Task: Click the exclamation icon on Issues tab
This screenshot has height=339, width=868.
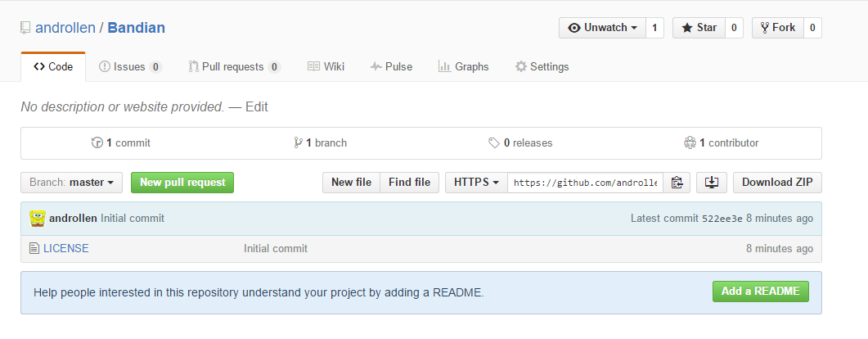Action: click(x=105, y=67)
